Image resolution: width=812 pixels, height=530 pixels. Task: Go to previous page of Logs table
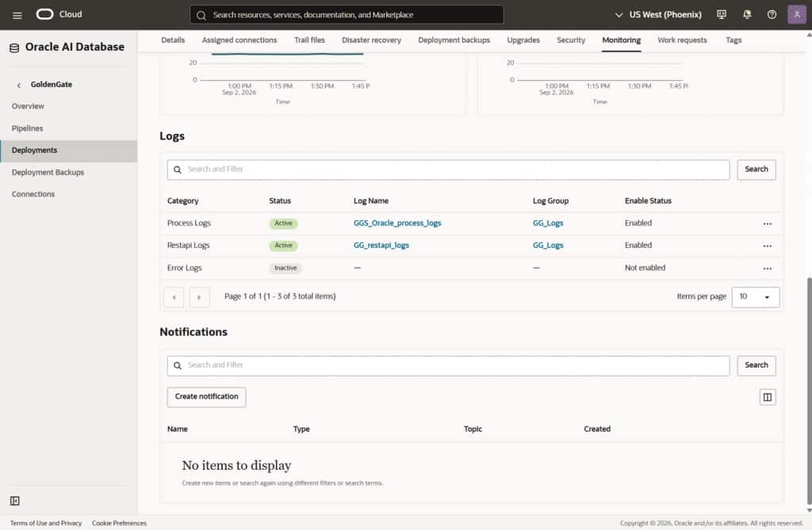coord(174,297)
